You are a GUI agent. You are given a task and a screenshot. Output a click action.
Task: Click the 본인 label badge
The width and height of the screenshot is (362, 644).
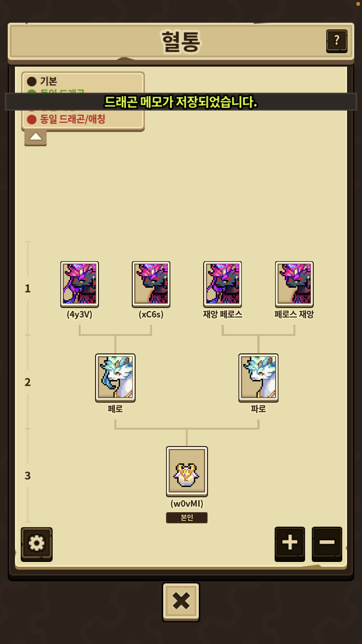pyautogui.click(x=187, y=518)
